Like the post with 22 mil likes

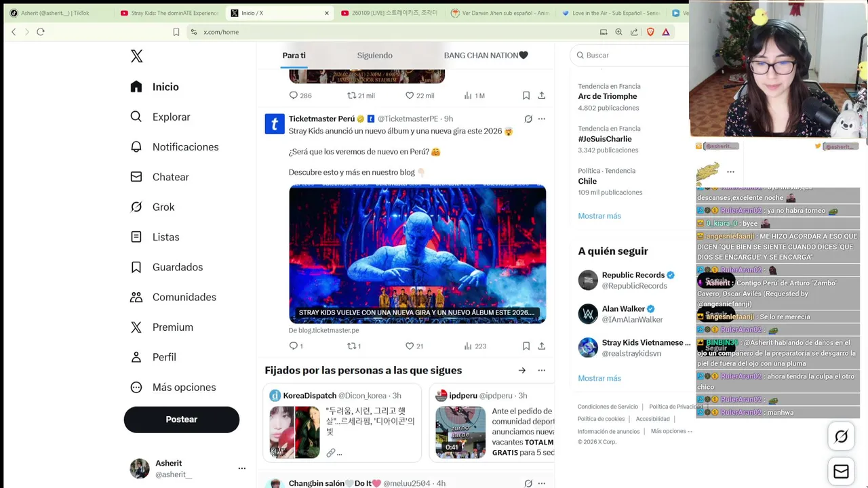point(410,96)
